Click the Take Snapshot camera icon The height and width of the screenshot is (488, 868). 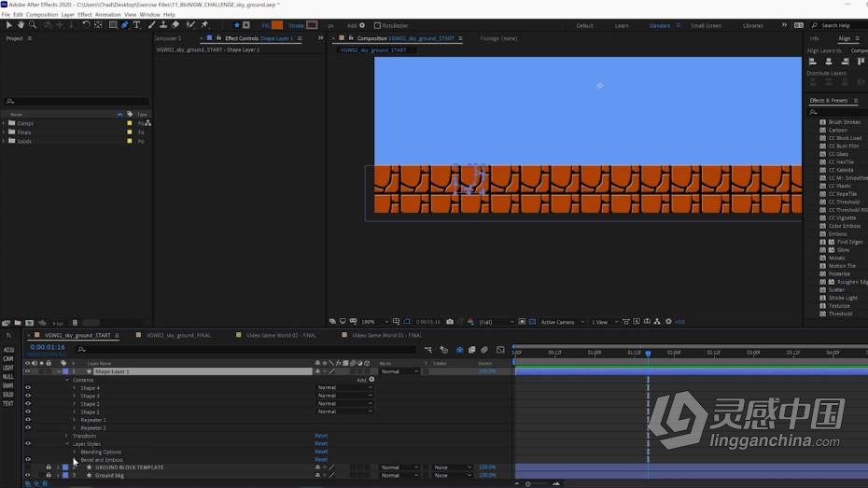[450, 322]
